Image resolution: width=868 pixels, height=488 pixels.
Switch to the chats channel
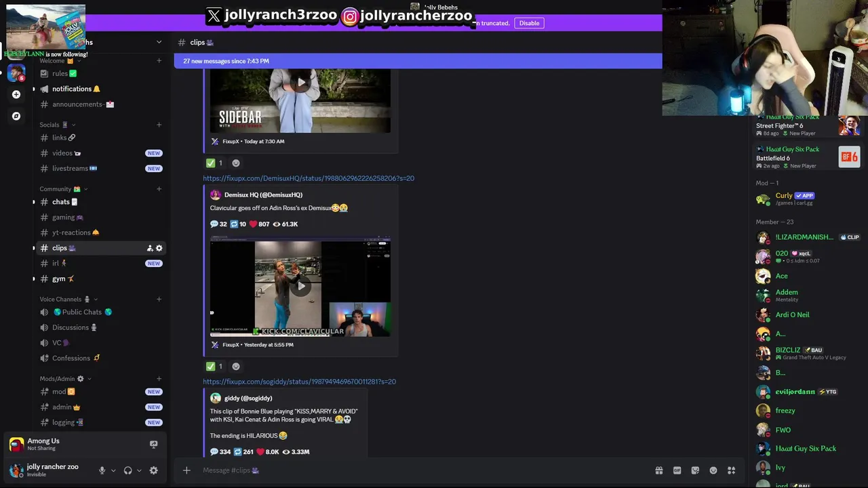100,202
